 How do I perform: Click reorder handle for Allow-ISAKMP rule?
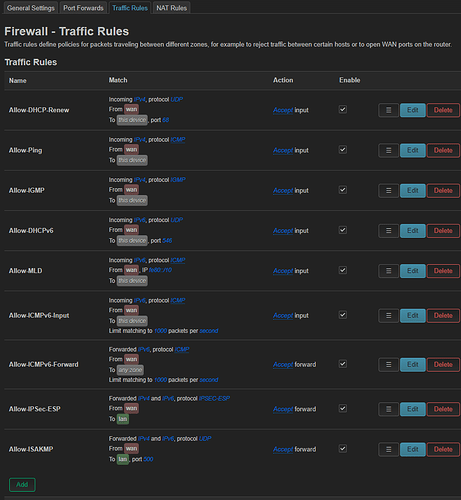(388, 449)
